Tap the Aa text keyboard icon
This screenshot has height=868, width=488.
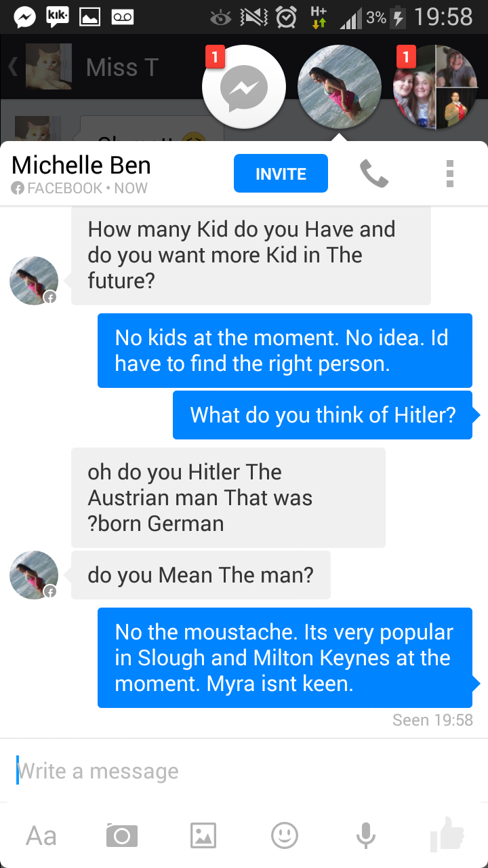pos(41,835)
